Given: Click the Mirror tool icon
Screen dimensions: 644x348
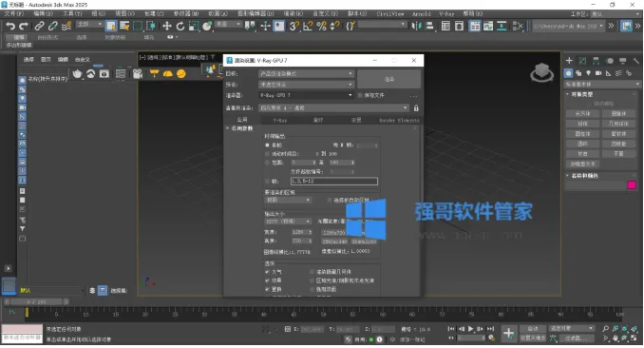Looking at the screenshot, I should 416,26.
